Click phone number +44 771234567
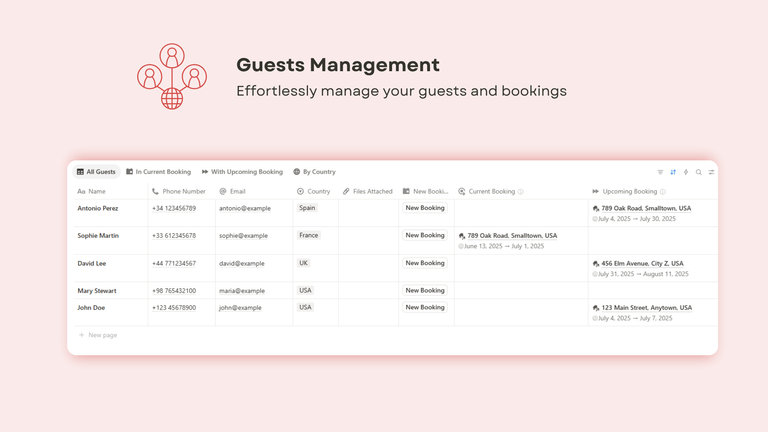The width and height of the screenshot is (768, 432). [174, 264]
